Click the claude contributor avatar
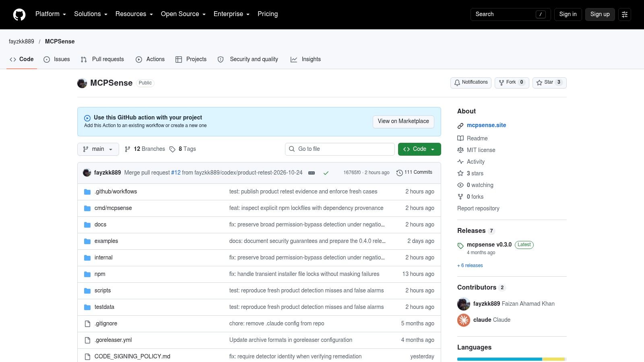644x362 pixels. pyautogui.click(x=464, y=320)
